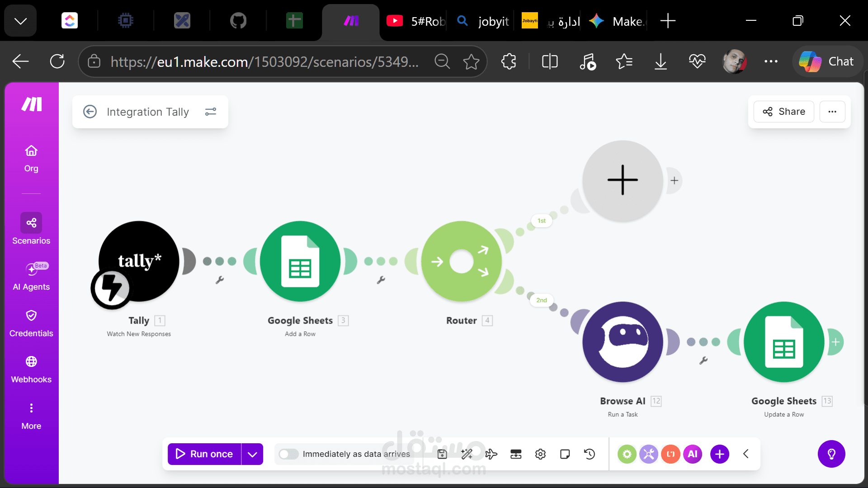Select the Router module
The image size is (868, 488).
pos(462,261)
